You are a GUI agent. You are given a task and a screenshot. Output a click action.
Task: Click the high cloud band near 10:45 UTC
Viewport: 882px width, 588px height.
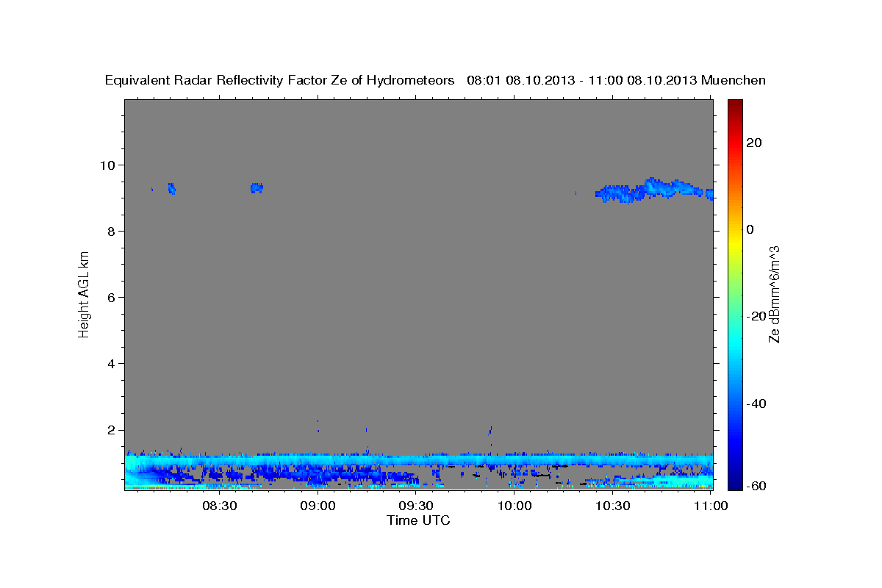pos(654,190)
